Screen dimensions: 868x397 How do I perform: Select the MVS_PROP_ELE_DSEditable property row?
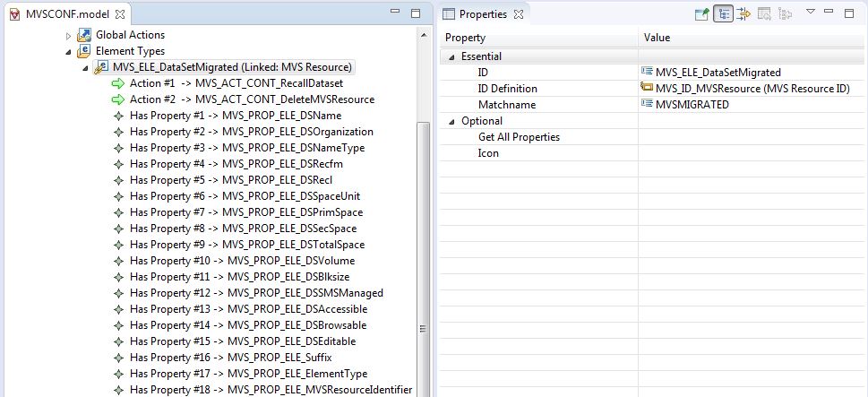(x=243, y=341)
